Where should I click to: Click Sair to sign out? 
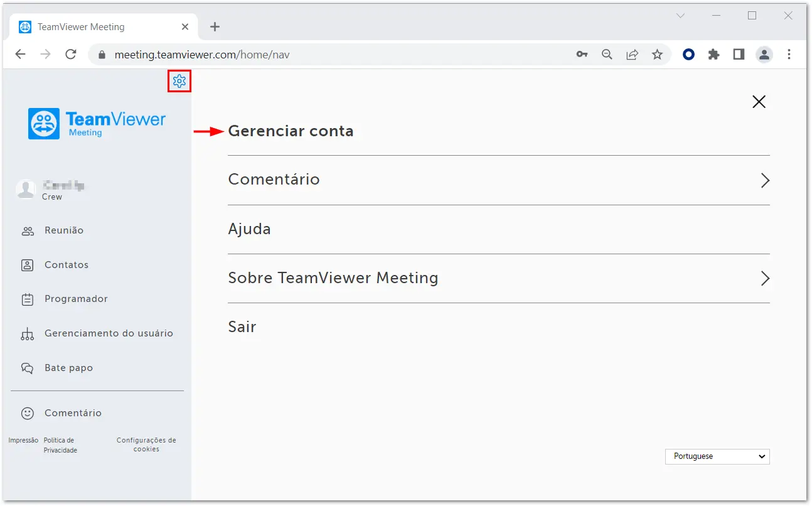(242, 327)
